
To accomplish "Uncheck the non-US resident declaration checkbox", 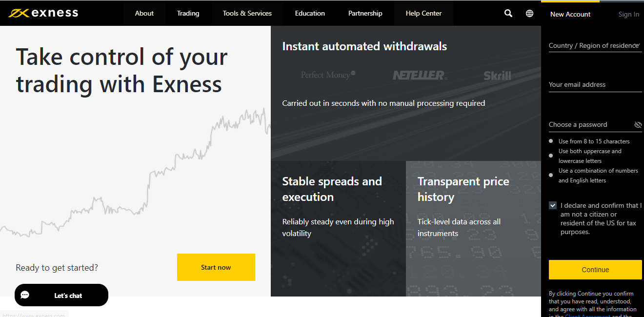I will (x=553, y=205).
